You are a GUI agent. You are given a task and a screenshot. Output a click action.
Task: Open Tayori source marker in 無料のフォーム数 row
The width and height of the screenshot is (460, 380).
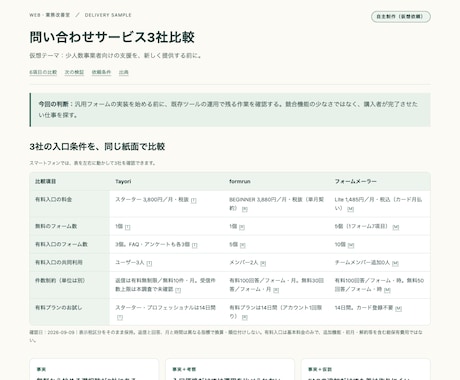tap(128, 227)
